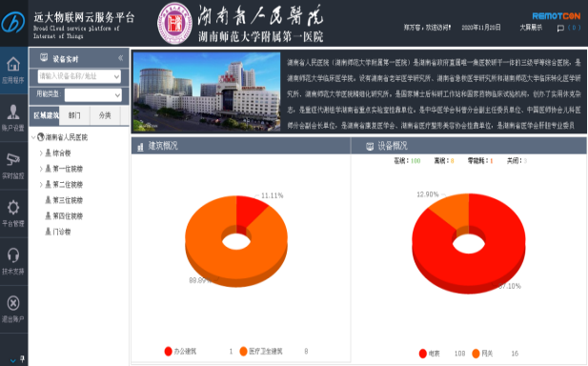
Task: Switch to the 分类 tab
Action: coord(105,115)
